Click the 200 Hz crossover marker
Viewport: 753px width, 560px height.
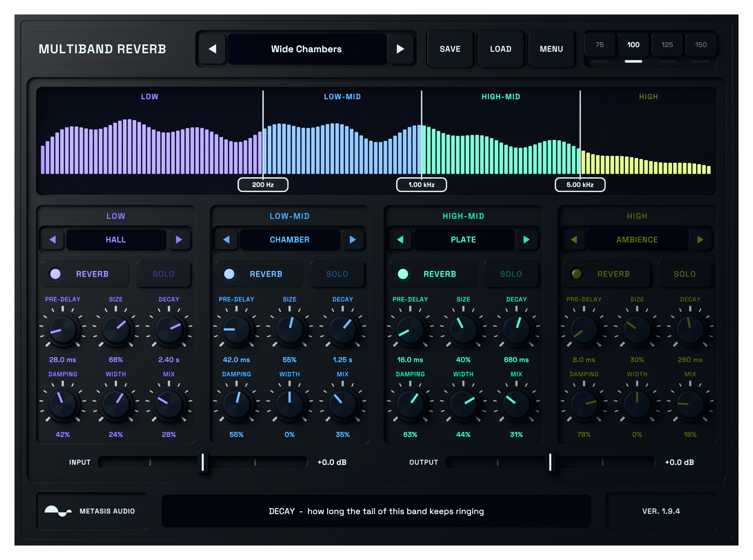click(x=263, y=185)
